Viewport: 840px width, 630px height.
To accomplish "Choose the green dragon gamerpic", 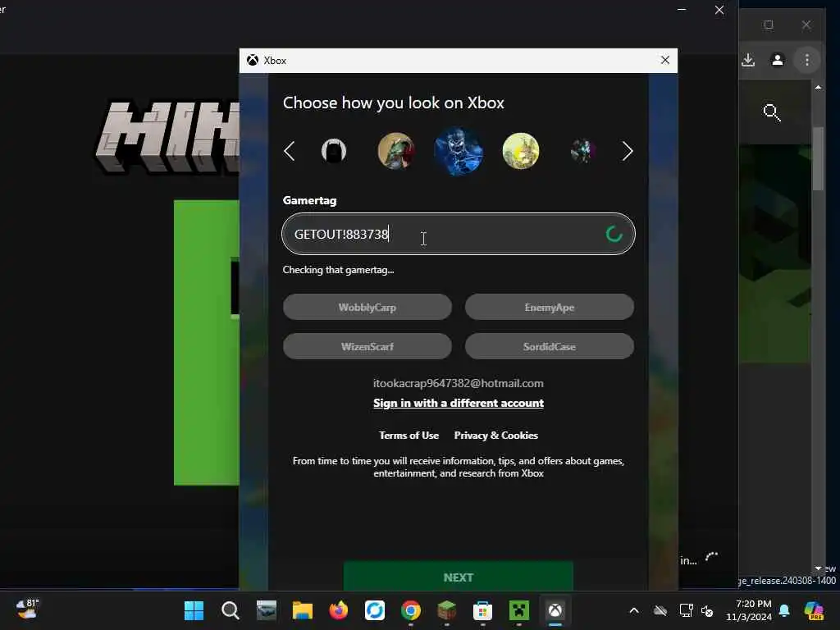I will 396,151.
